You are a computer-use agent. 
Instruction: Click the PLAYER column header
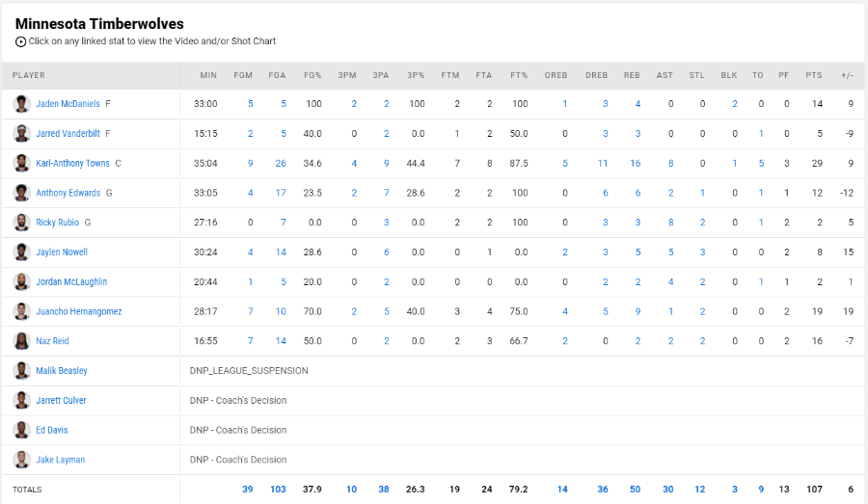[29, 75]
